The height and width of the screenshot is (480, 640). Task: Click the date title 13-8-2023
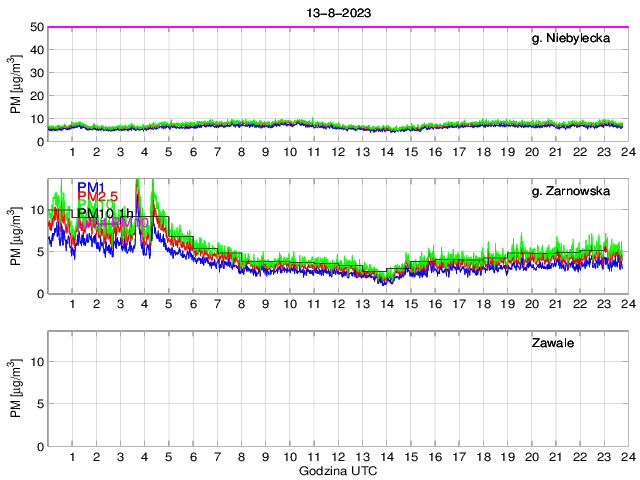coord(337,9)
